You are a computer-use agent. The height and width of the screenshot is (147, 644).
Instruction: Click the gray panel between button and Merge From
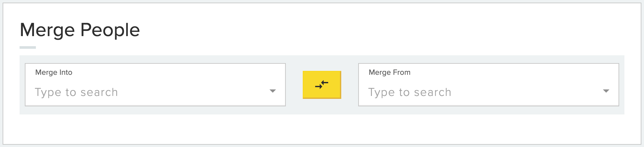(350, 85)
